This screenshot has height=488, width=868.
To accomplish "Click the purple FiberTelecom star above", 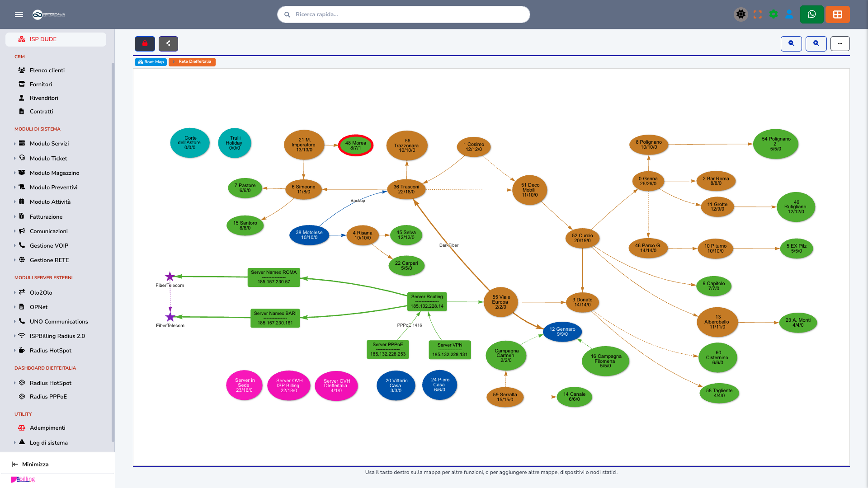I will [170, 277].
